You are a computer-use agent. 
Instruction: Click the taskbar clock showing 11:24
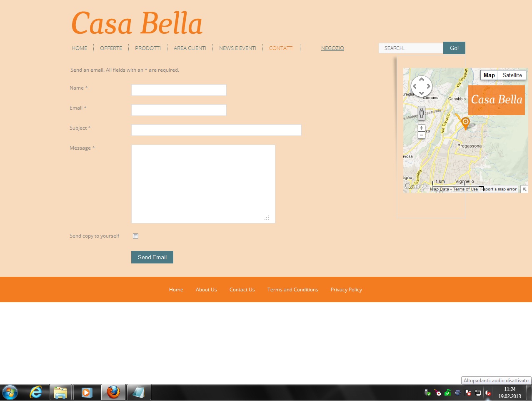tap(510, 393)
